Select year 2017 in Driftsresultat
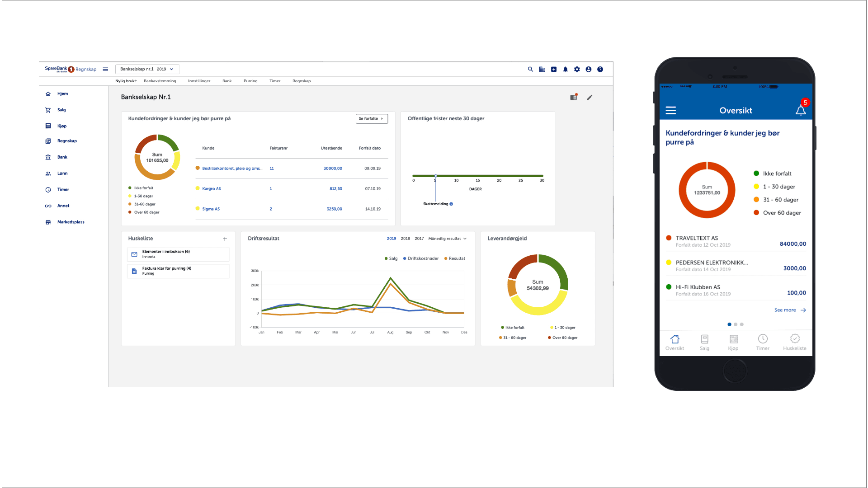The image size is (868, 488). (419, 239)
